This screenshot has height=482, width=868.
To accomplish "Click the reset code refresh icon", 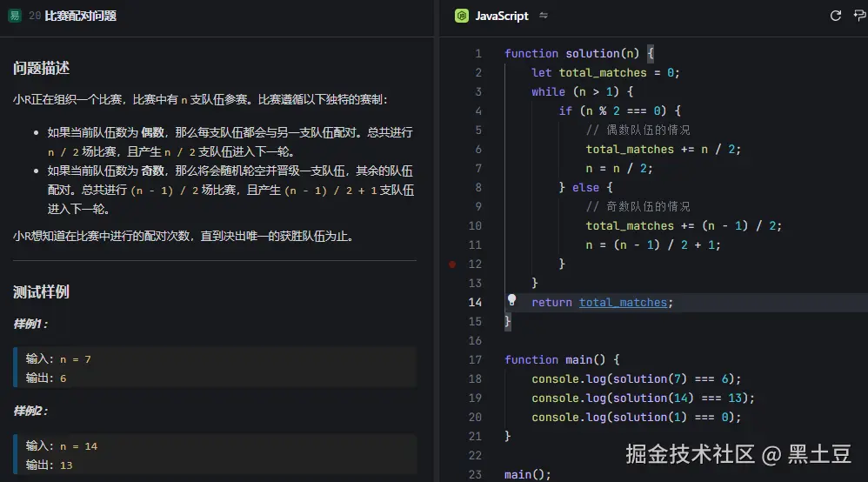I will tap(835, 16).
